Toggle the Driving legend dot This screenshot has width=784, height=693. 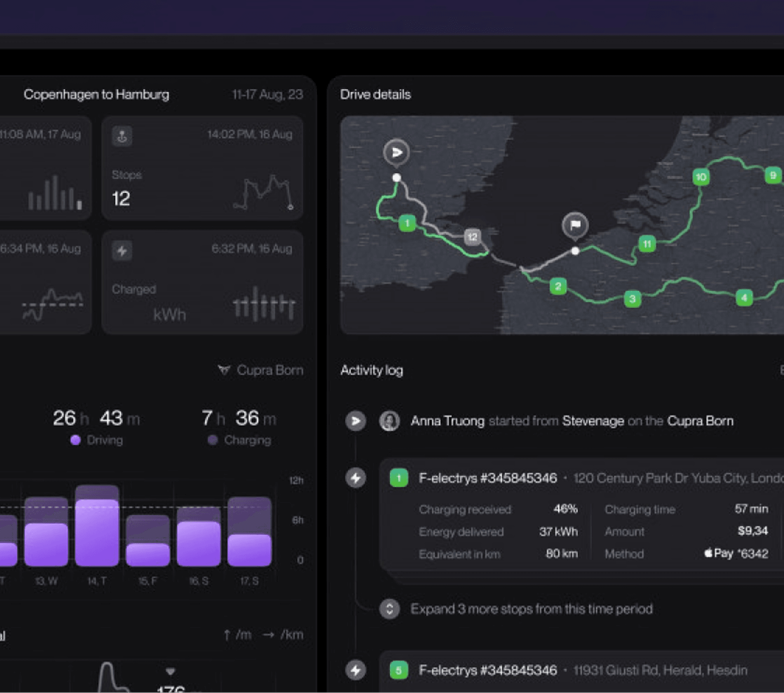click(x=75, y=440)
